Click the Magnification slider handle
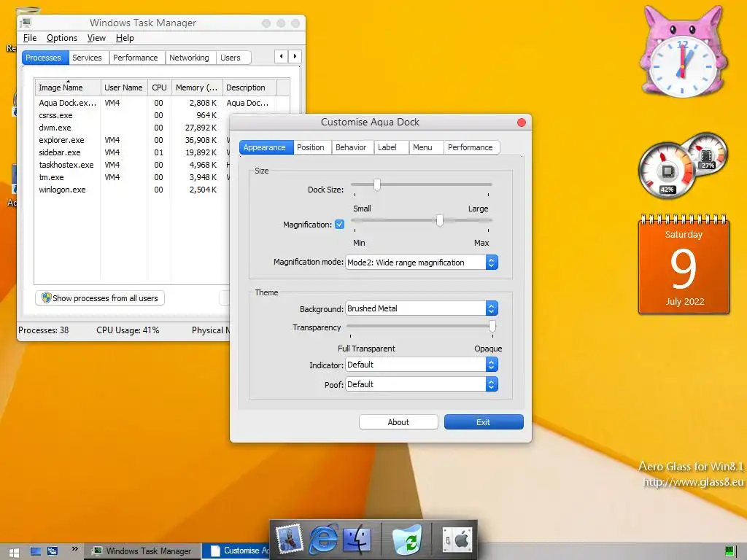Screen dimensions: 747x560 440,220
